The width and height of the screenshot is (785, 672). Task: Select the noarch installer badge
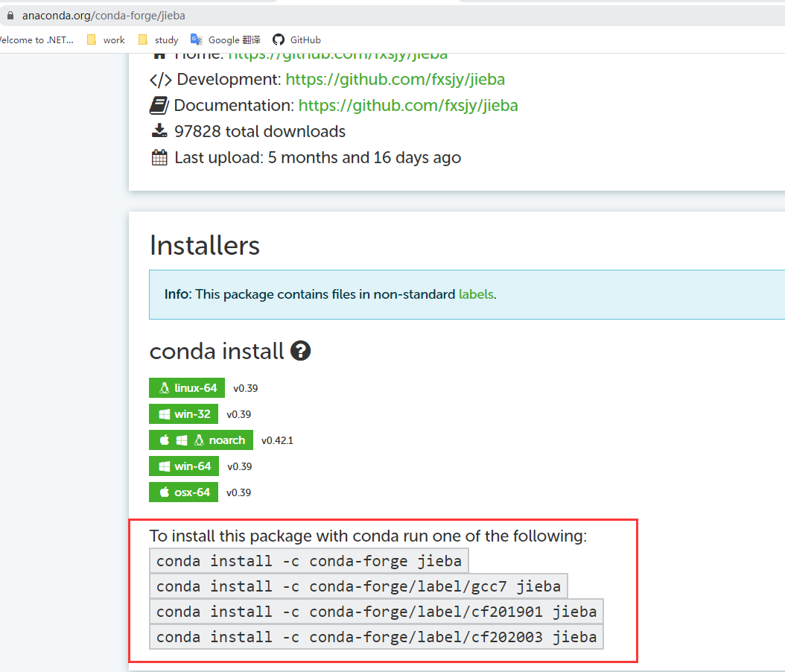point(200,440)
